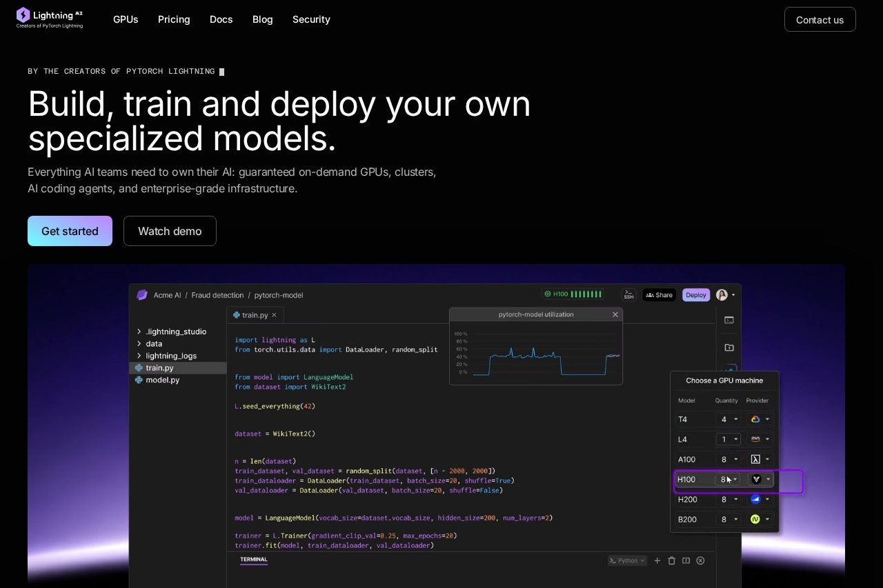This screenshot has height=588, width=883.
Task: Select the H200 model label
Action: (x=688, y=499)
